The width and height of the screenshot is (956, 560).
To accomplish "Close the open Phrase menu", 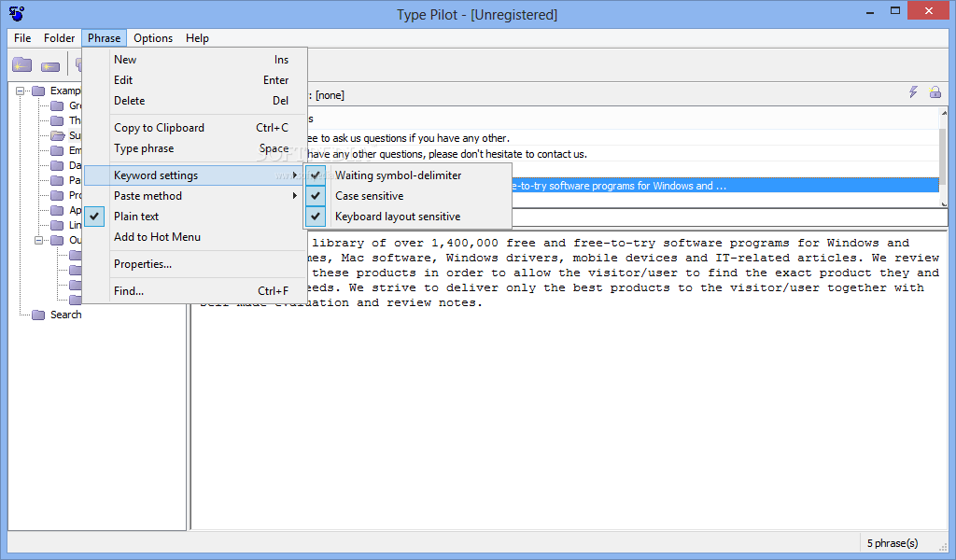I will click(105, 37).
